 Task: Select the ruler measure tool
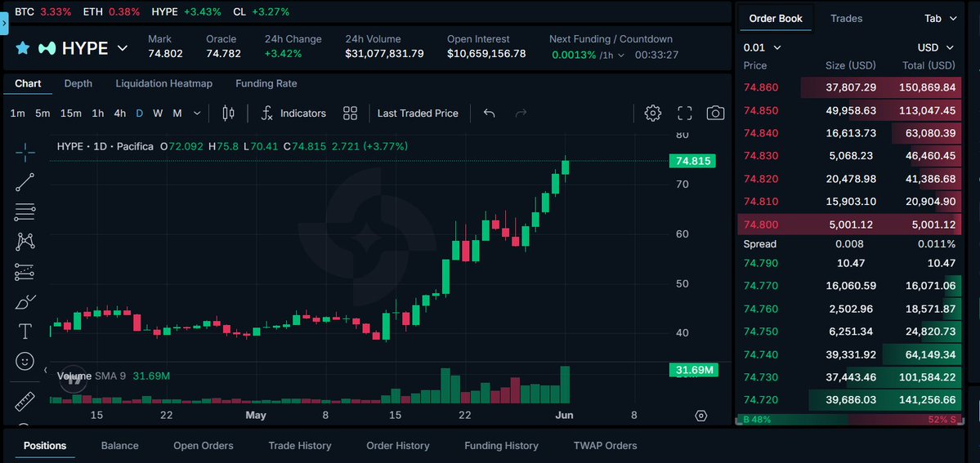pos(25,401)
